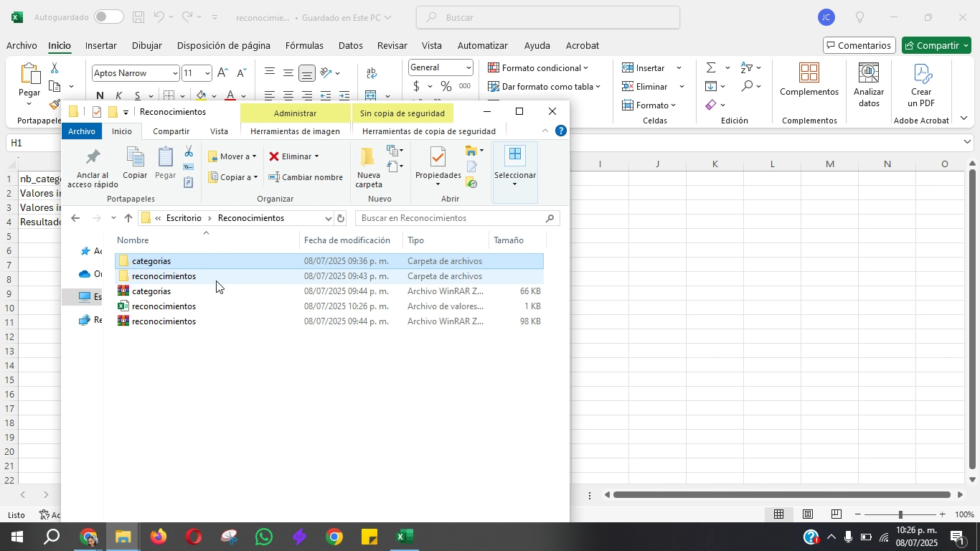Create a Nueva carpeta in Explorer
The height and width of the screenshot is (551, 980).
tap(369, 168)
